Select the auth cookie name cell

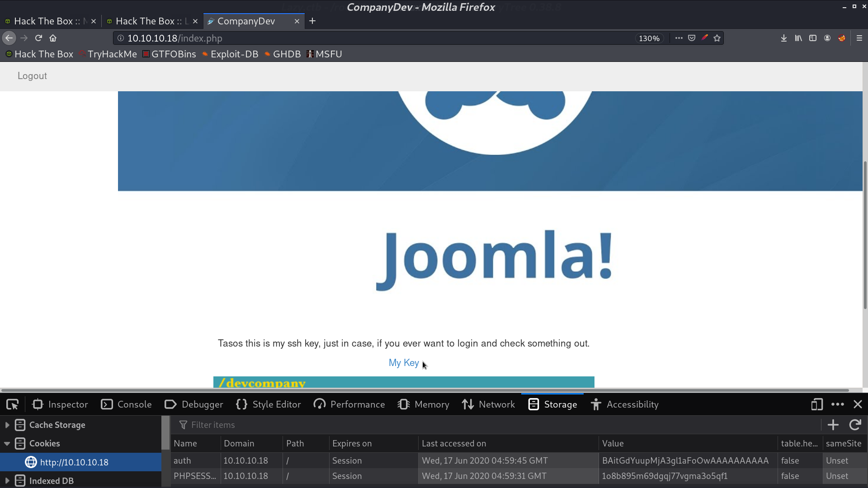(196, 460)
